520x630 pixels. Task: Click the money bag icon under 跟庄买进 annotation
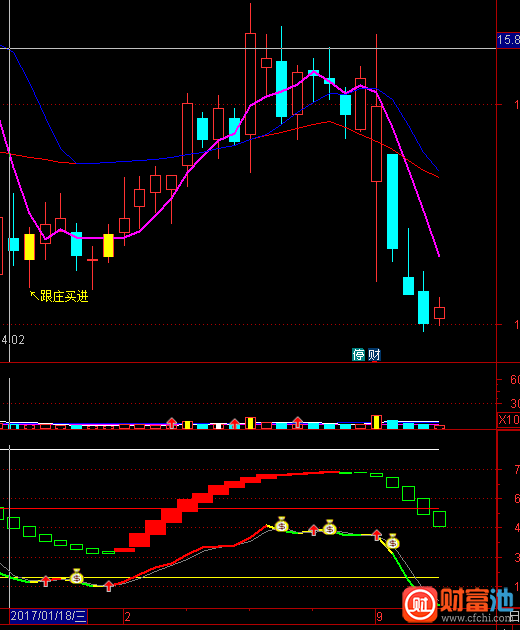click(x=76, y=576)
